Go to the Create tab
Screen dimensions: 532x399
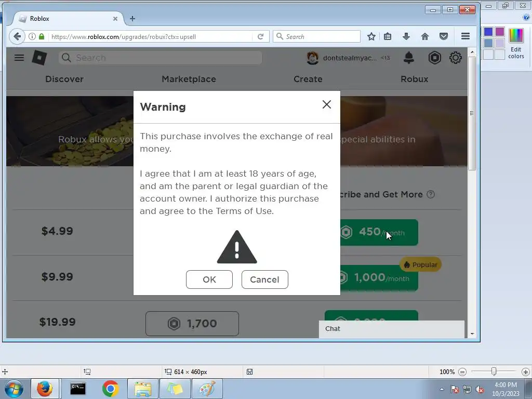pyautogui.click(x=308, y=79)
